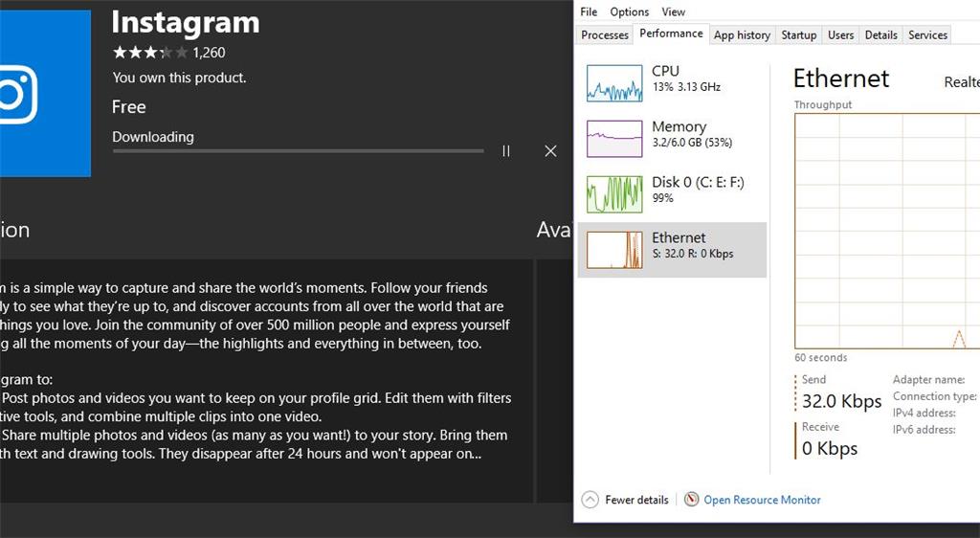Click the Instagram app logo tile

45,94
